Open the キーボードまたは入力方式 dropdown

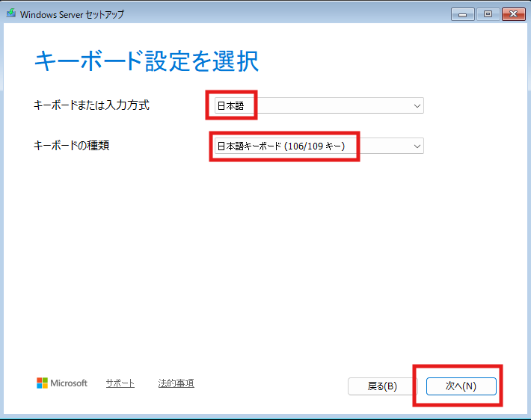click(x=319, y=105)
